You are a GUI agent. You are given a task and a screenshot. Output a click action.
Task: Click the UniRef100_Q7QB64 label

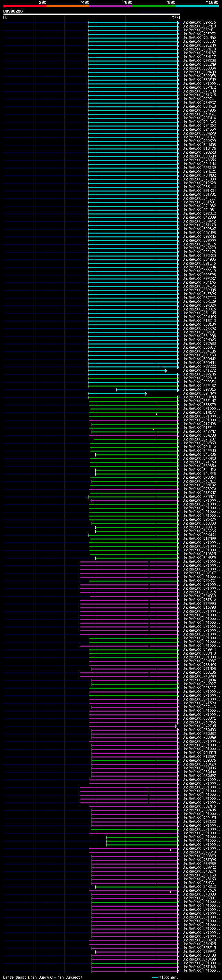click(199, 477)
